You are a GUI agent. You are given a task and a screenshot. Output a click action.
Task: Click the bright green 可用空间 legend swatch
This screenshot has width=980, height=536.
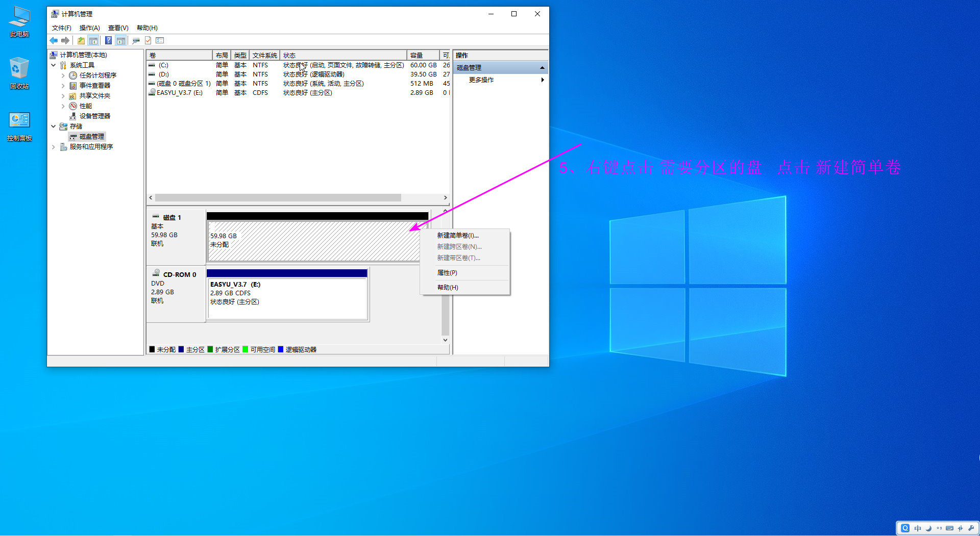click(x=246, y=350)
